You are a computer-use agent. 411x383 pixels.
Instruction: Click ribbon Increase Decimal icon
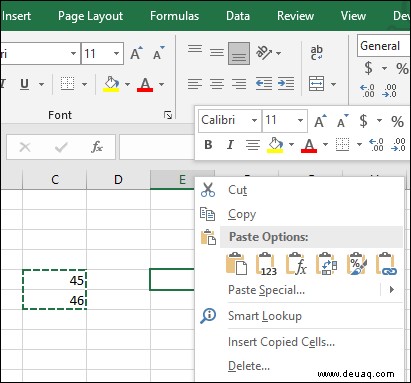367,90
